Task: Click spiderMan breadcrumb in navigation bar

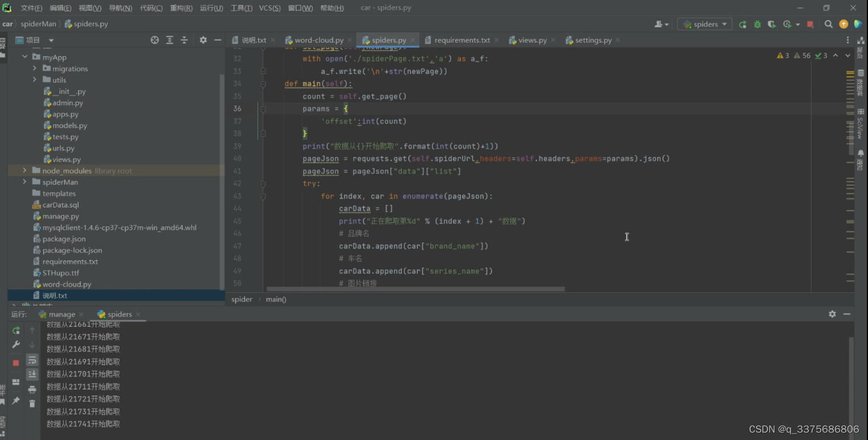Action: tap(39, 24)
